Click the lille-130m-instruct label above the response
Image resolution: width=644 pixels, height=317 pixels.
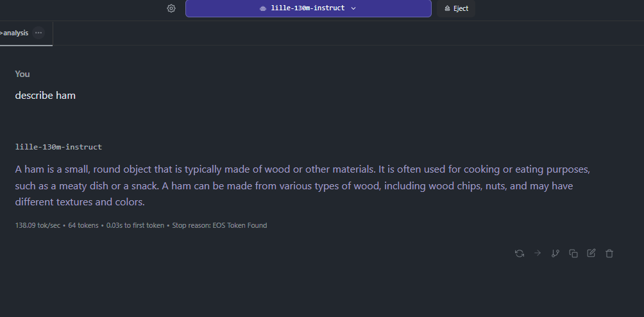(58, 147)
